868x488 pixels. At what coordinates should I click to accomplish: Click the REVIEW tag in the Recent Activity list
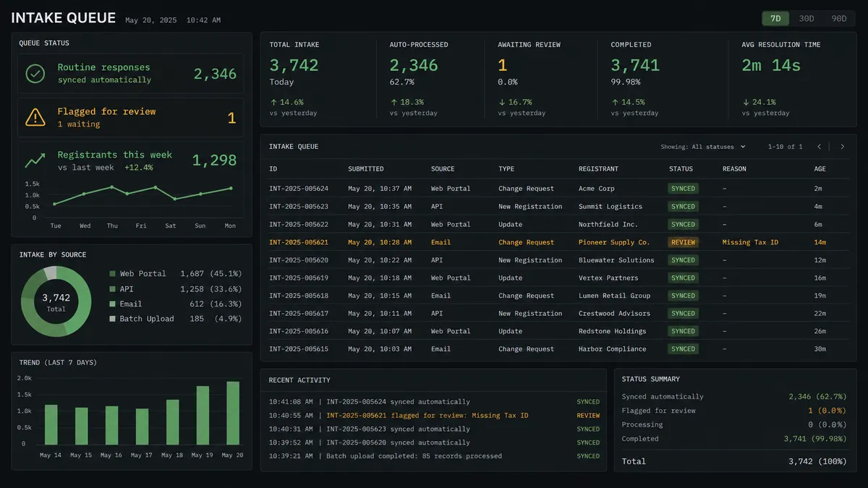(588, 416)
